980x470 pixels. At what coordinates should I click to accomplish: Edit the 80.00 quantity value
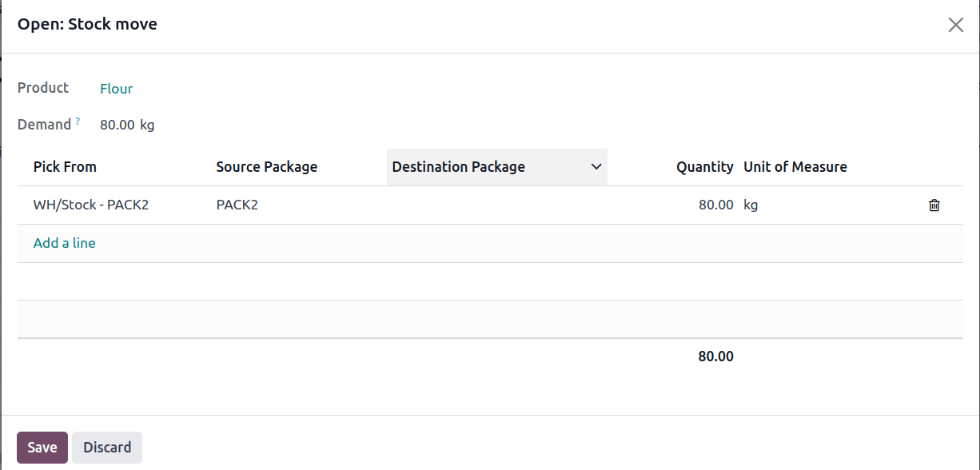tap(715, 205)
